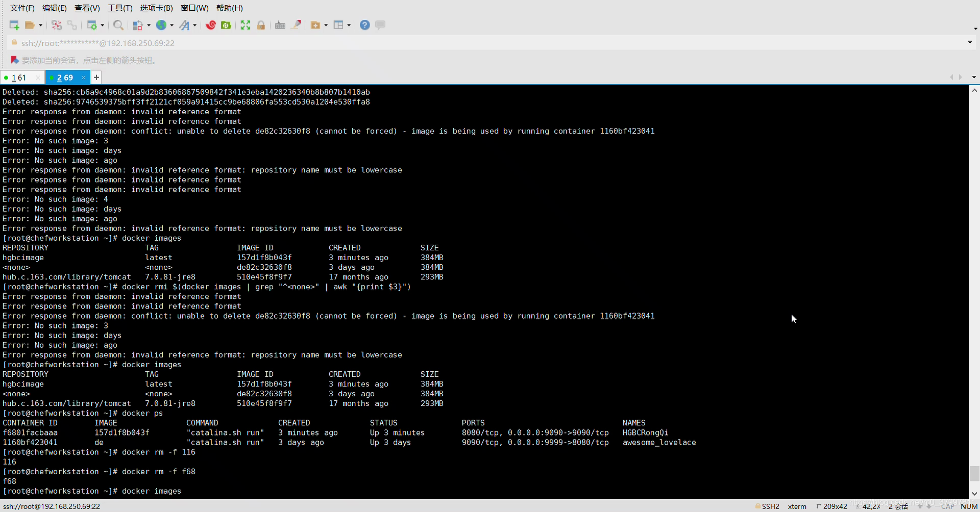
Task: Open the 文件(F) menu
Action: [22, 8]
